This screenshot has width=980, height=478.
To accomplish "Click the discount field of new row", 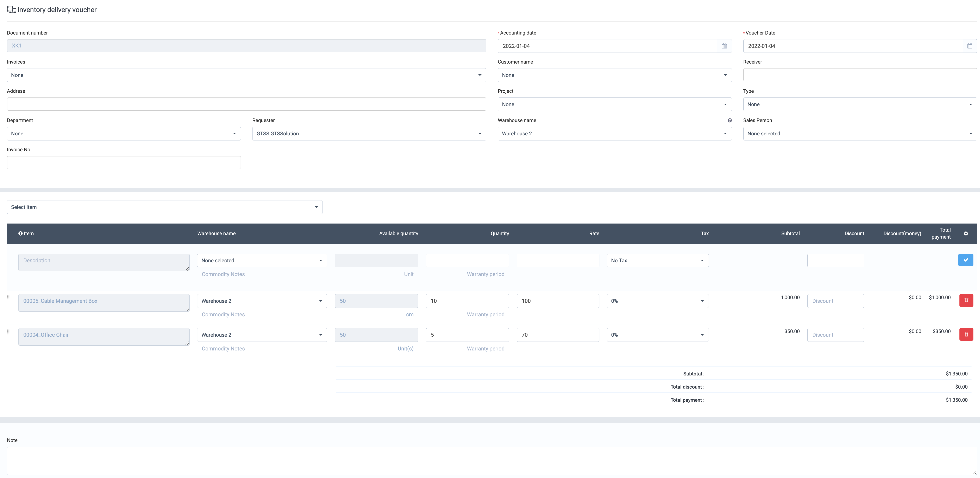I will [x=835, y=260].
